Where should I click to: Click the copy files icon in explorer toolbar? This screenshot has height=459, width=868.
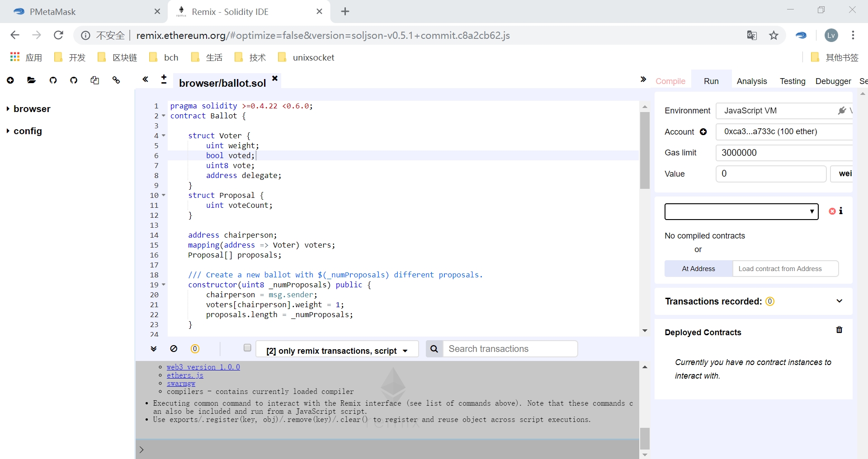pyautogui.click(x=94, y=80)
